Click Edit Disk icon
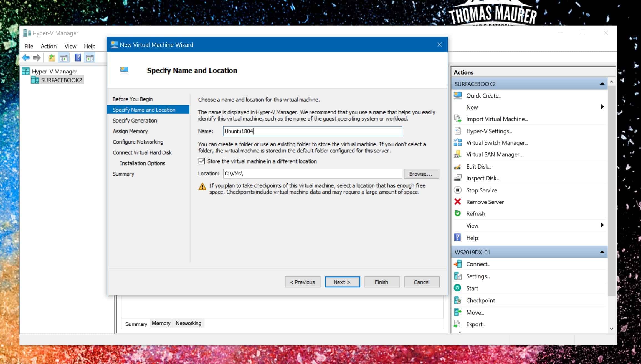Screen dimensions: 641x364 (x=458, y=166)
